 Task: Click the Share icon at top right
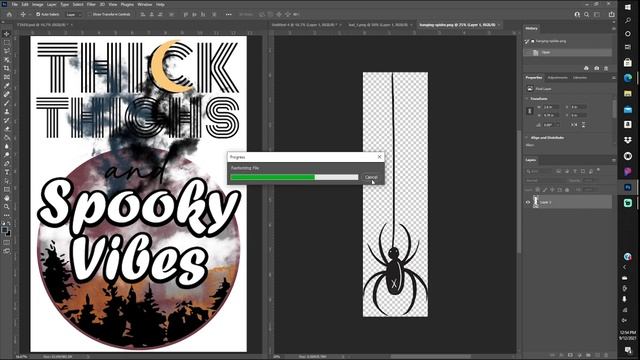(x=611, y=14)
